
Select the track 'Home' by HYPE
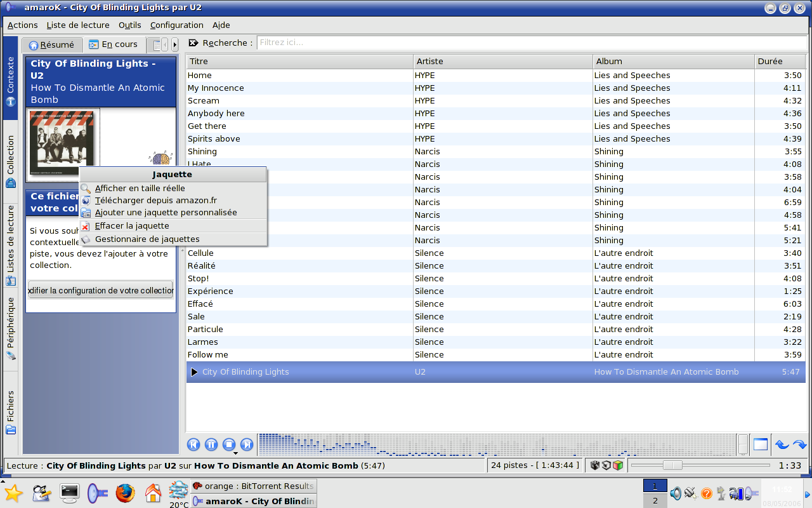[496, 75]
